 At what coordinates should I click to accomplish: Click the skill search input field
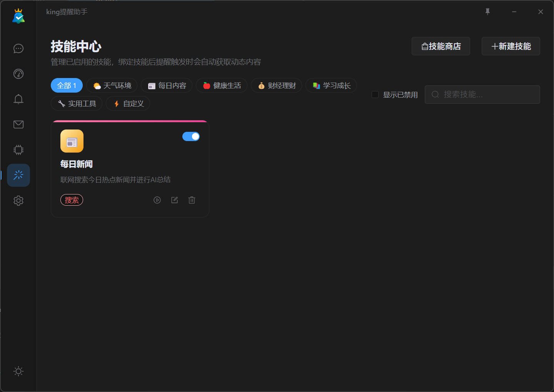[x=482, y=94]
